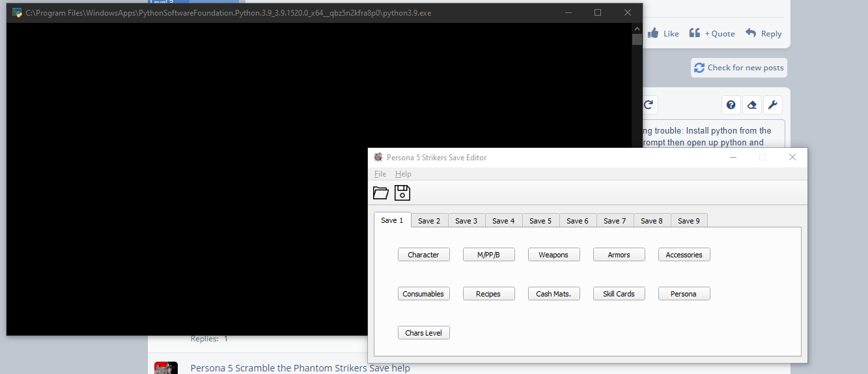Open the Accessories editor button
The image size is (868, 374).
point(684,255)
